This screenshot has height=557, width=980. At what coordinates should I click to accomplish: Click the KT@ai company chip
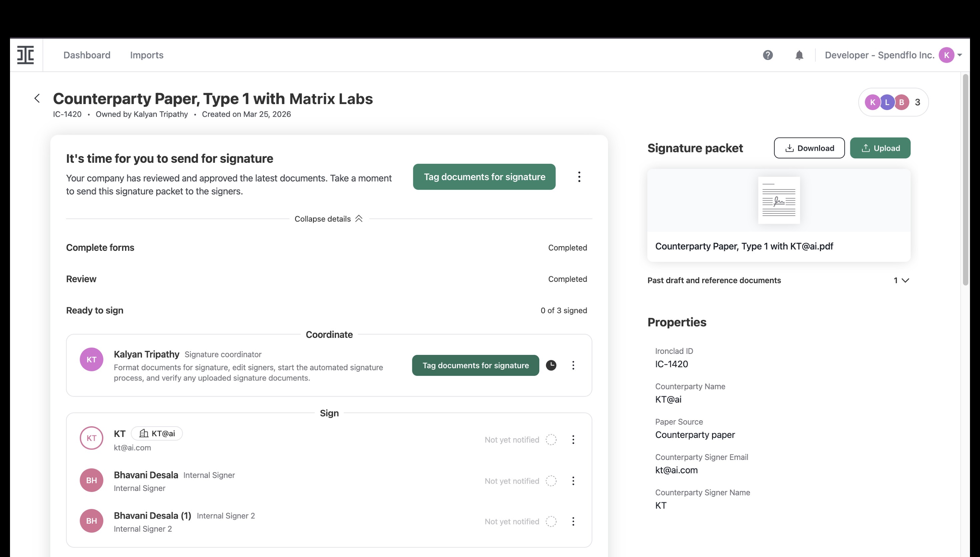point(157,434)
